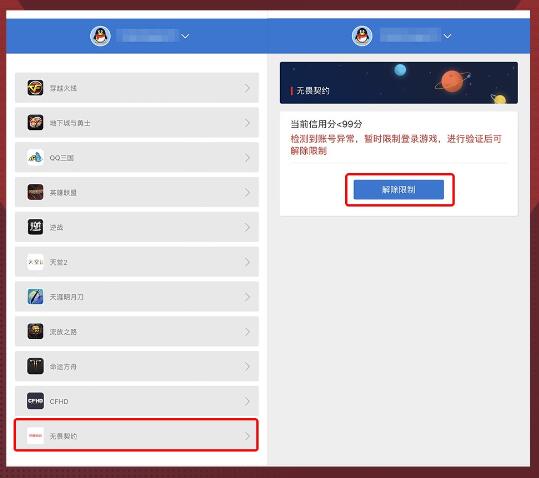Viewport: 539px width, 478px height.
Task: Click the 穿越火线 CF game icon
Action: click(35, 88)
